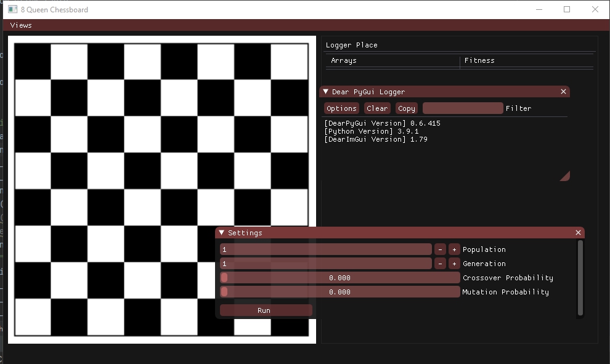This screenshot has height=364, width=610.
Task: Run the genetic algorithm
Action: click(x=266, y=310)
